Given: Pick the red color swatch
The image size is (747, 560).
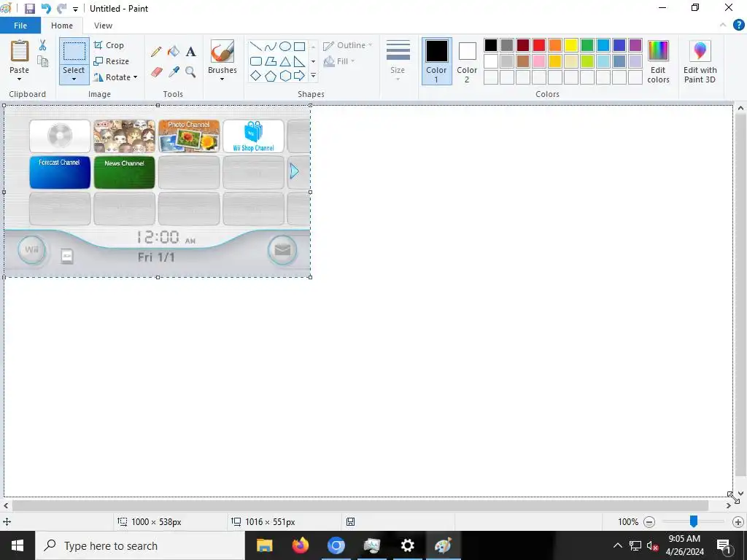Looking at the screenshot, I should (x=539, y=45).
